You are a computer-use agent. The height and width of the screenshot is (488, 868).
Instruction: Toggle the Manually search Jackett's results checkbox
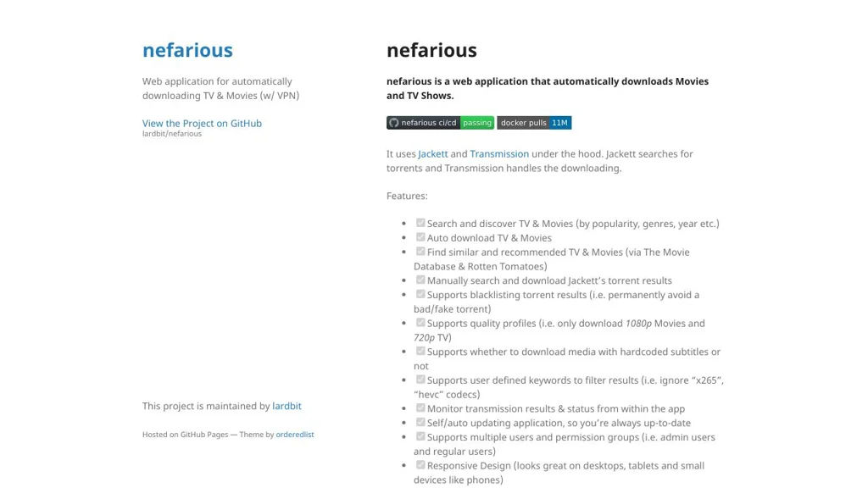(420, 280)
